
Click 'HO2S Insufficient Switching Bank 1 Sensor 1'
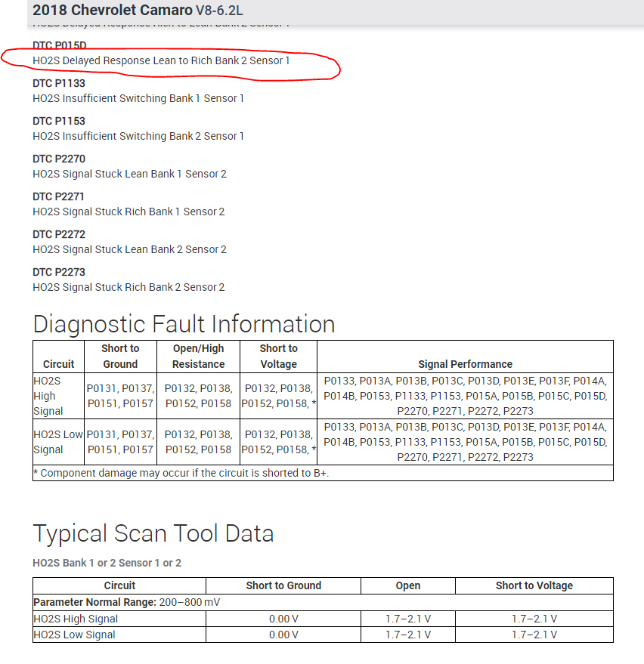pyautogui.click(x=138, y=98)
